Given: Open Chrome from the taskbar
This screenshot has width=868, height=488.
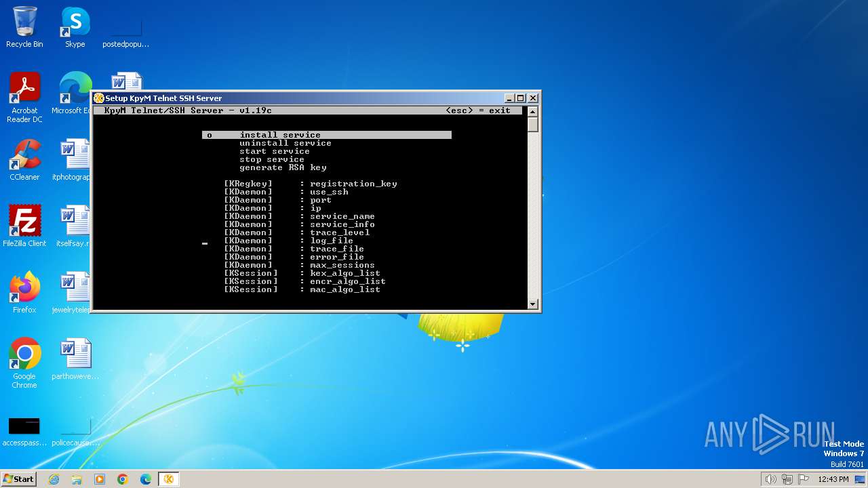Looking at the screenshot, I should coord(123,479).
